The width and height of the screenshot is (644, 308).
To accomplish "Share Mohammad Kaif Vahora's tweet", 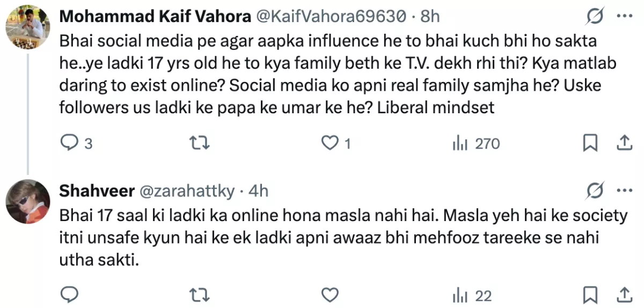I will [624, 143].
